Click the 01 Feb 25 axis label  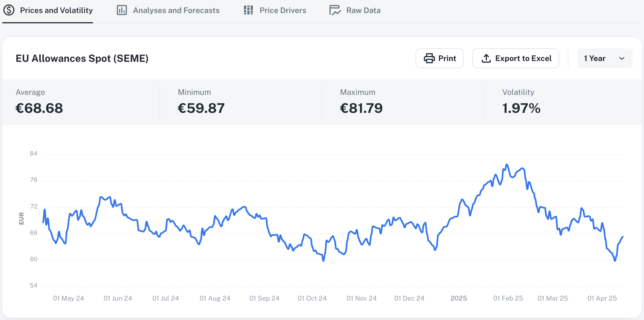tap(508, 298)
